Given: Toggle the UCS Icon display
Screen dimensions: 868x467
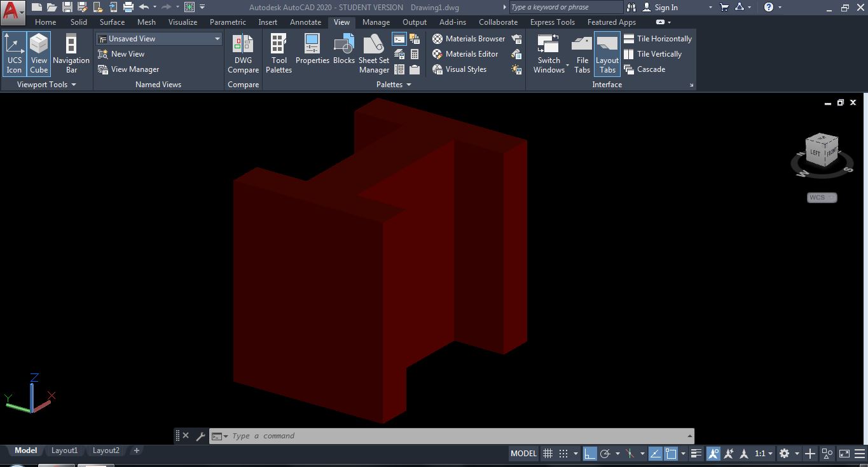Looking at the screenshot, I should click(14, 53).
